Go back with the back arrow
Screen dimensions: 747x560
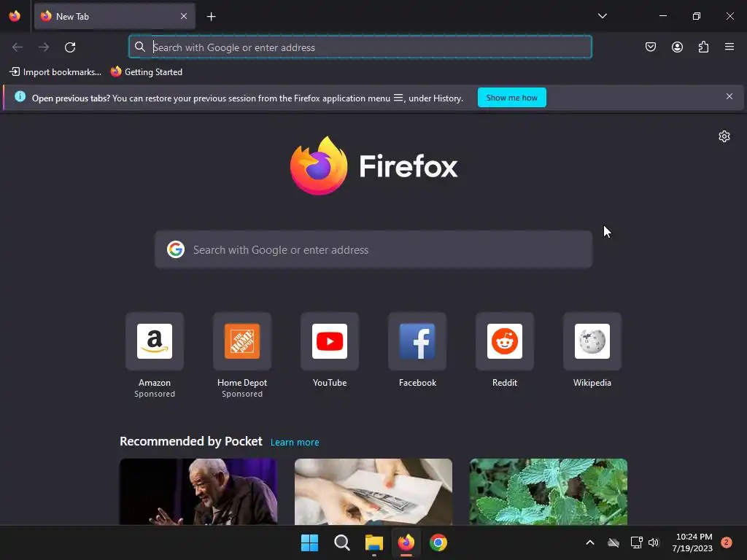(x=18, y=47)
